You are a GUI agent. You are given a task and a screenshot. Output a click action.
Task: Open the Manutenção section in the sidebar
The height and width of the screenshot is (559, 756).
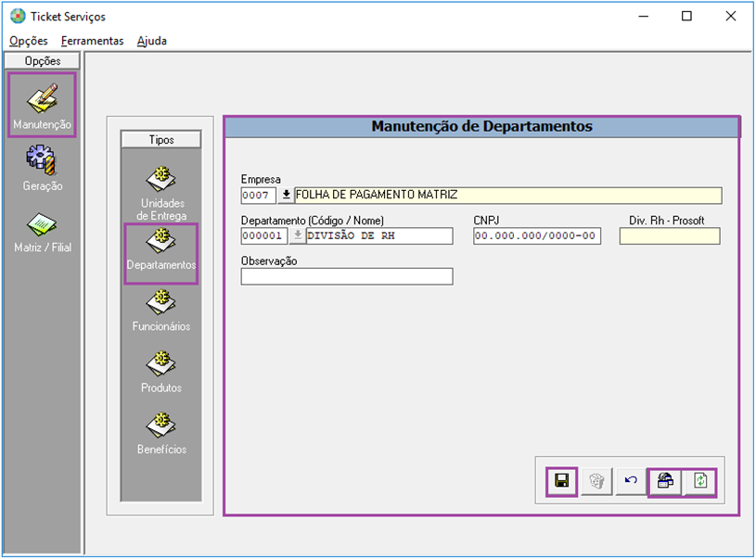click(x=42, y=105)
